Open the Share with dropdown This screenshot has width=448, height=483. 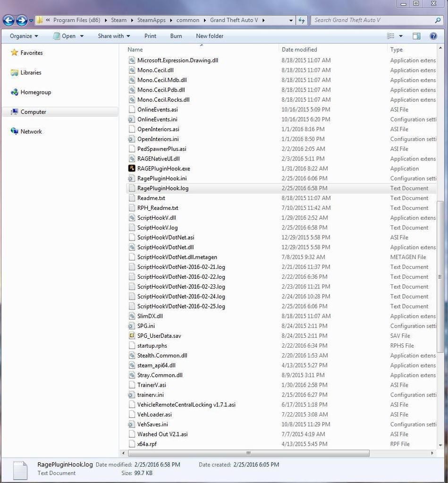pos(114,36)
